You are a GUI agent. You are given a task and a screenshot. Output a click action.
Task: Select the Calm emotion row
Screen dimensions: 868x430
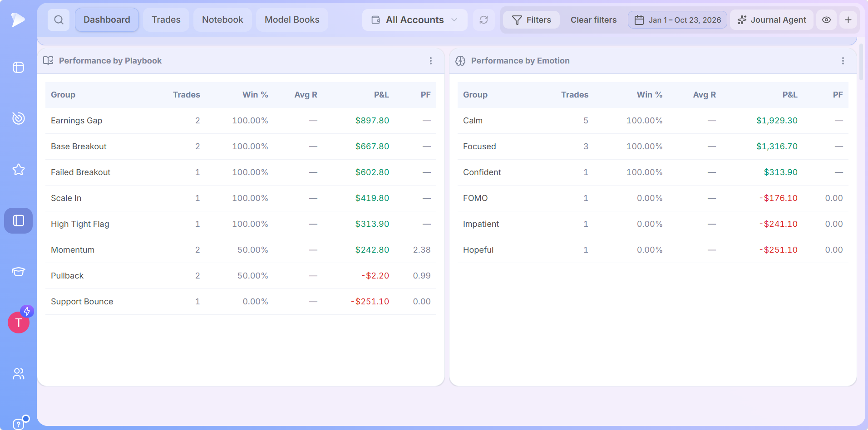pos(653,121)
